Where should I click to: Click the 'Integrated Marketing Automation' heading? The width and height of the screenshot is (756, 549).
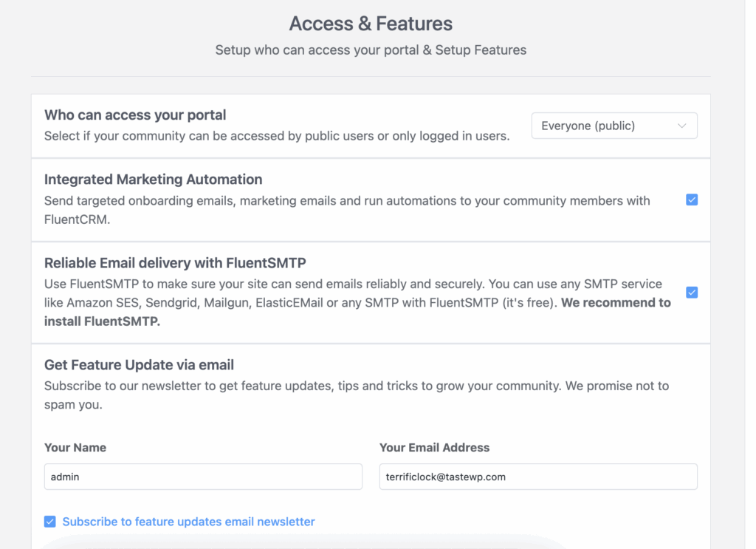(x=154, y=180)
